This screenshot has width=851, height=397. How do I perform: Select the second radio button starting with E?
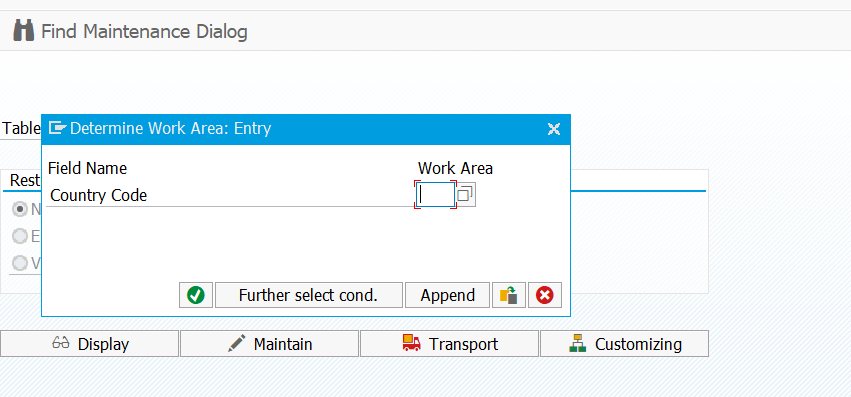tap(21, 236)
